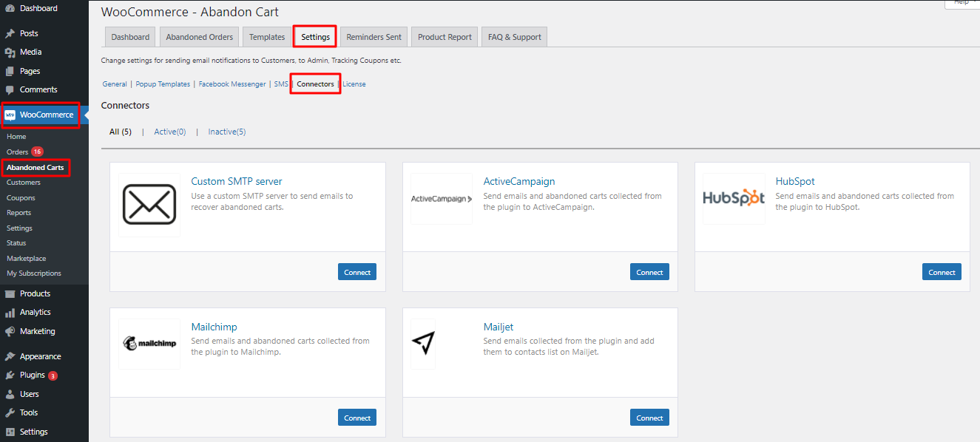Open the Reports submenu item

click(19, 213)
